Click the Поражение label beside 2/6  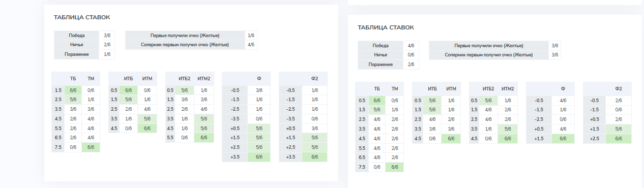381,65
